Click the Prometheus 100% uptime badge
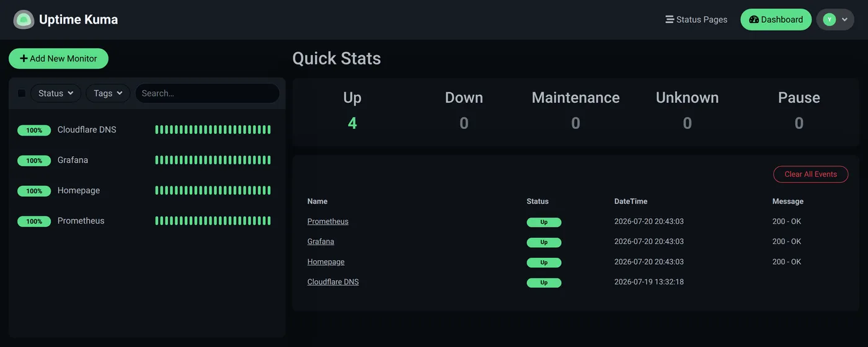This screenshot has width=868, height=347. pyautogui.click(x=34, y=221)
